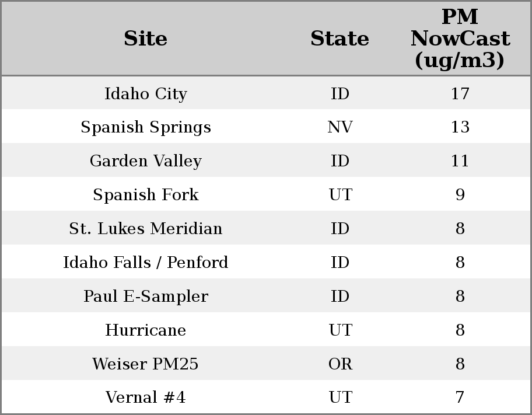The height and width of the screenshot is (415, 532).
Task: Click the PM NowCast (ug/m3) column header
Action: tap(460, 39)
